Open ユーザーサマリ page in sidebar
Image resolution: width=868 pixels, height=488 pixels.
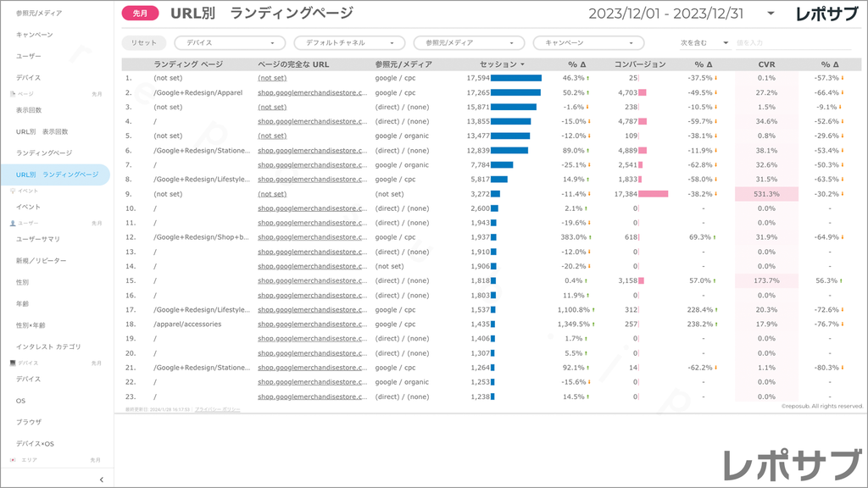pyautogui.click(x=38, y=239)
